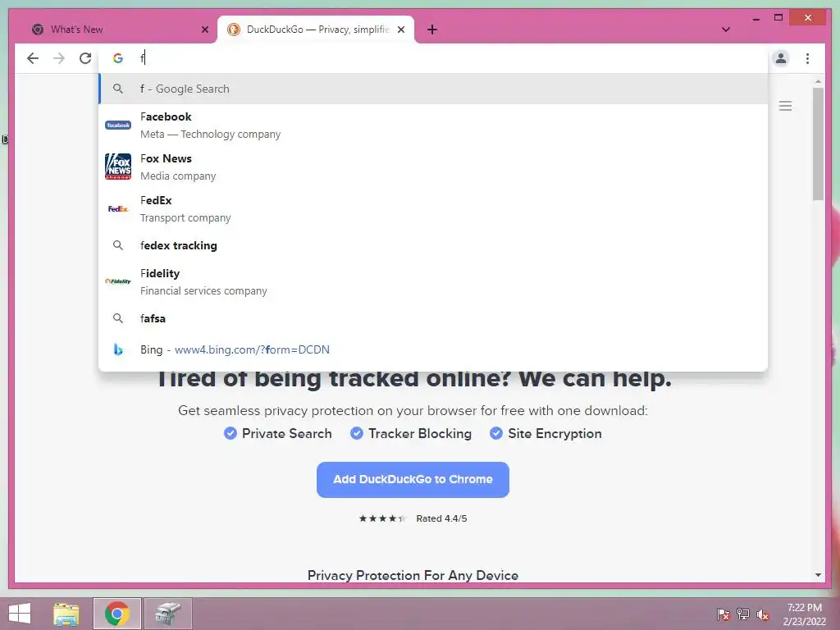The width and height of the screenshot is (840, 630).
Task: Open DuckDuckGo page hamburger menu
Action: [x=785, y=106]
